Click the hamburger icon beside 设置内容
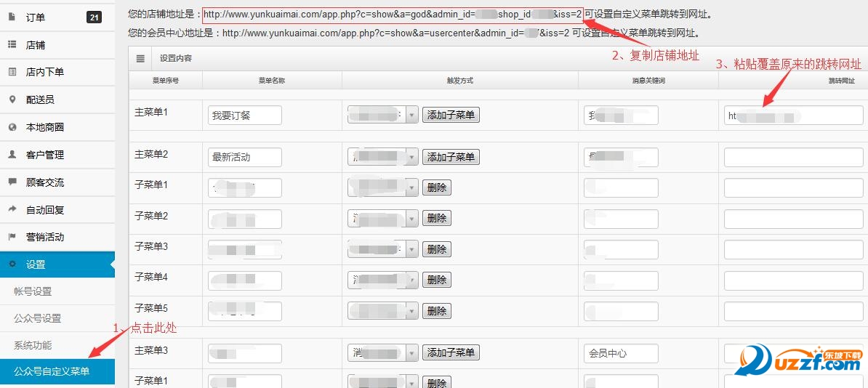The width and height of the screenshot is (868, 388). 140,58
